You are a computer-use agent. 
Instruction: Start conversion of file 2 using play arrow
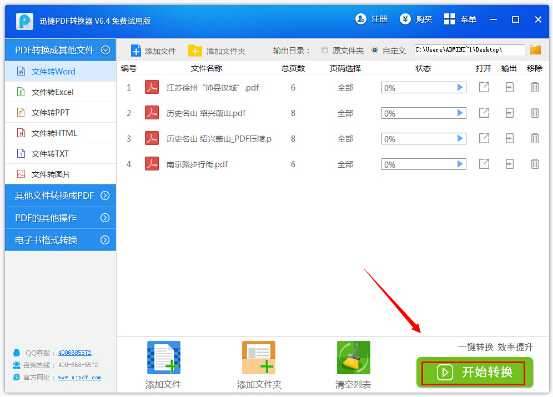pyautogui.click(x=460, y=113)
